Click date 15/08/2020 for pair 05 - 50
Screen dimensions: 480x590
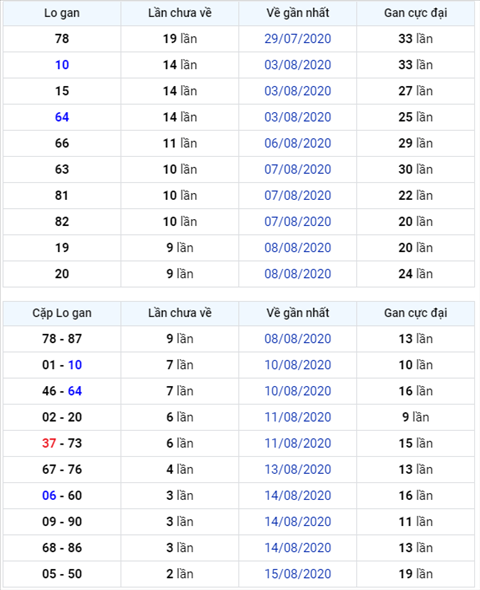pos(298,574)
